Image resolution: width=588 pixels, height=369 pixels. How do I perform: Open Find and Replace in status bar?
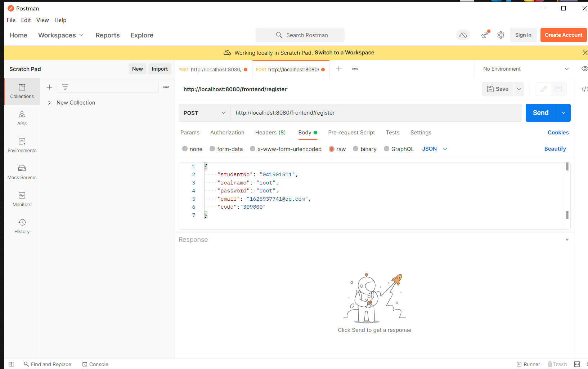pos(48,364)
